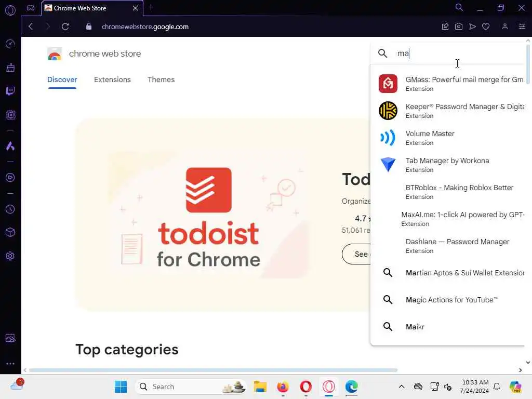Take a snapshot with camera icon
532x399 pixels.
point(459,26)
